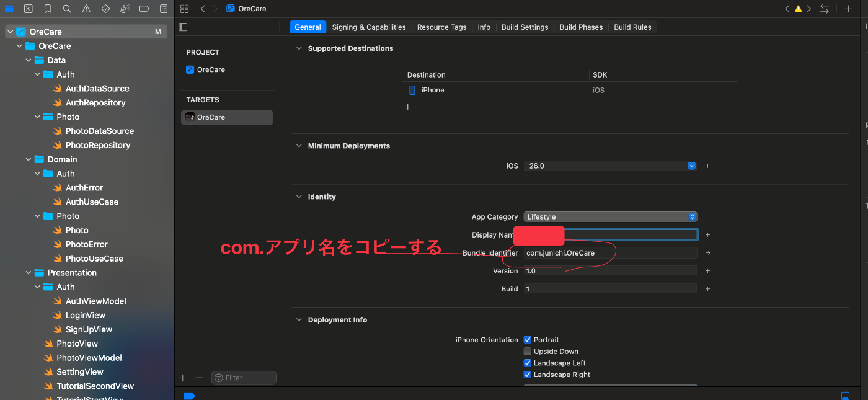The width and height of the screenshot is (868, 400).
Task: Open the Test navigator diamond icon
Action: click(105, 9)
